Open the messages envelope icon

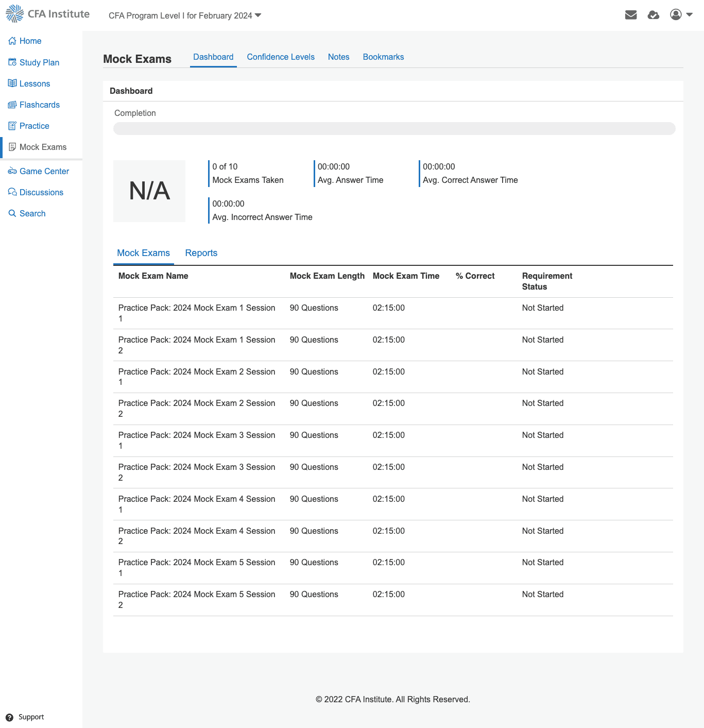pos(630,15)
